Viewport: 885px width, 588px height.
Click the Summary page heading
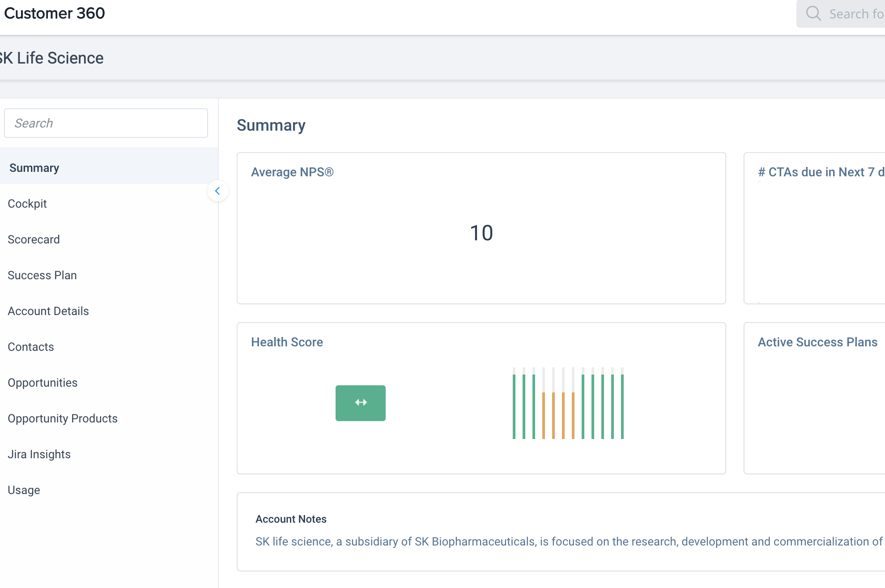(x=271, y=125)
